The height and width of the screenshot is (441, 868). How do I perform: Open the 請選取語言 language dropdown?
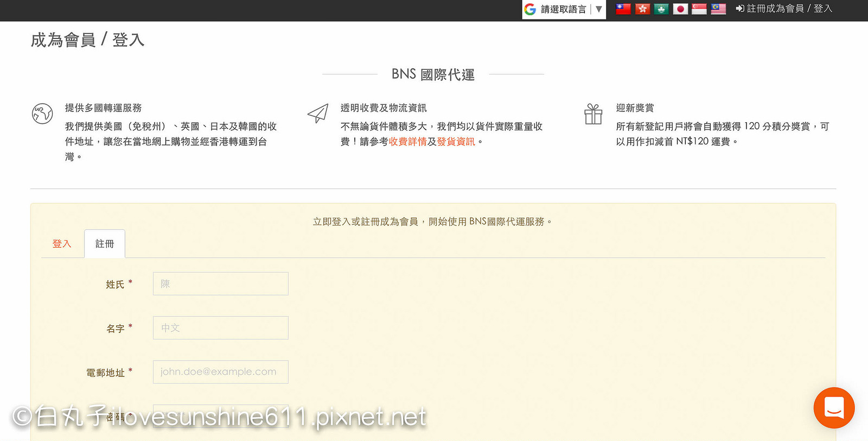[564, 9]
